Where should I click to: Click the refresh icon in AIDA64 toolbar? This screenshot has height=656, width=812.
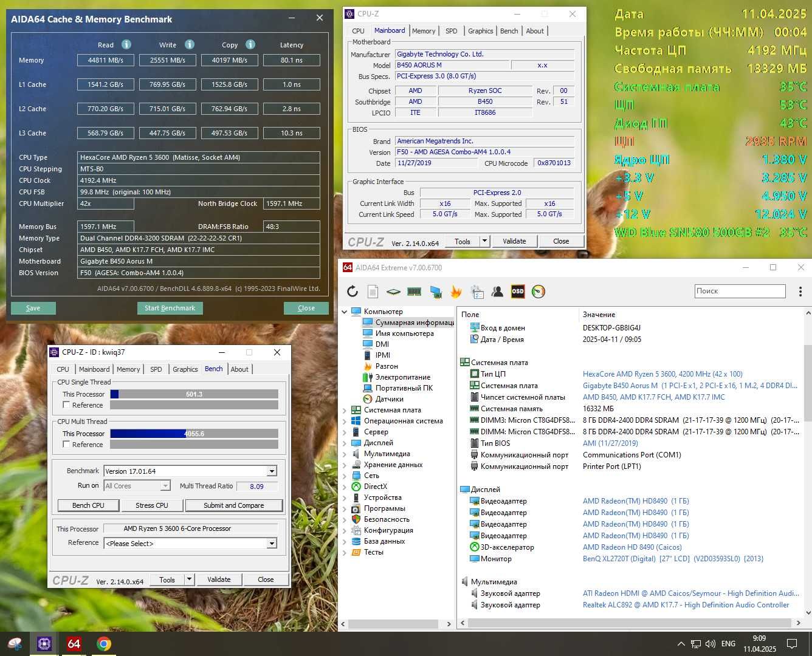pyautogui.click(x=353, y=292)
